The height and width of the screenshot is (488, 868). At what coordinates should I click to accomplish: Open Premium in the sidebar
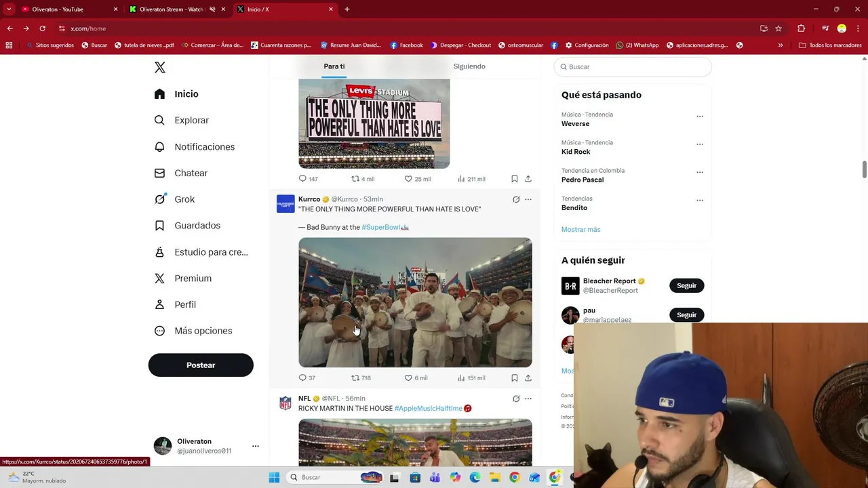coord(183,278)
